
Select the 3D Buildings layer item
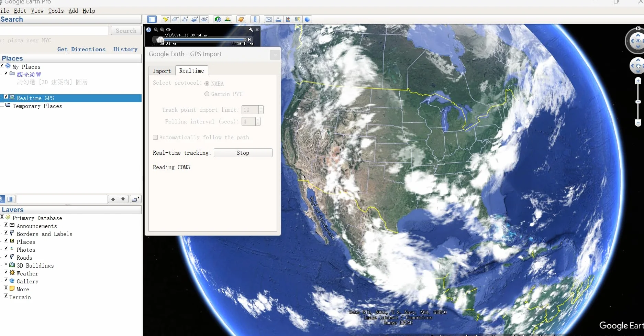pyautogui.click(x=35, y=265)
